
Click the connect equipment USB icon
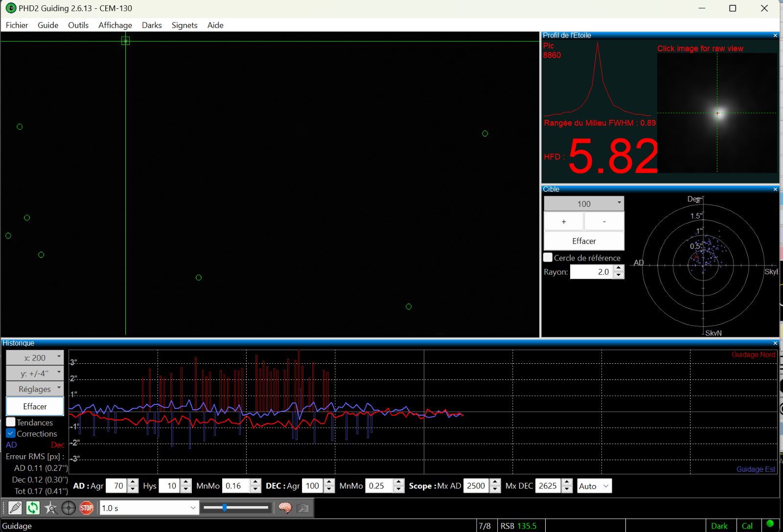pyautogui.click(x=15, y=508)
